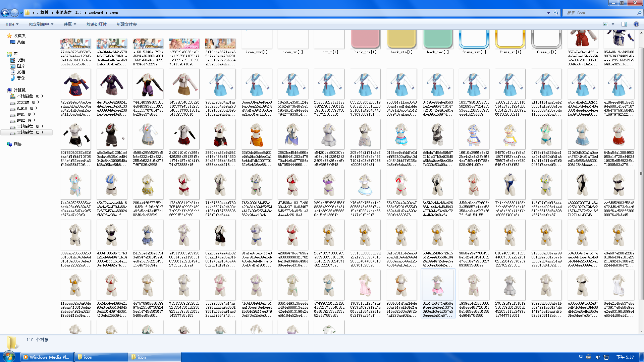Select 库 libraries in sidebar
Image resolution: width=644 pixels, height=362 pixels.
[15, 54]
